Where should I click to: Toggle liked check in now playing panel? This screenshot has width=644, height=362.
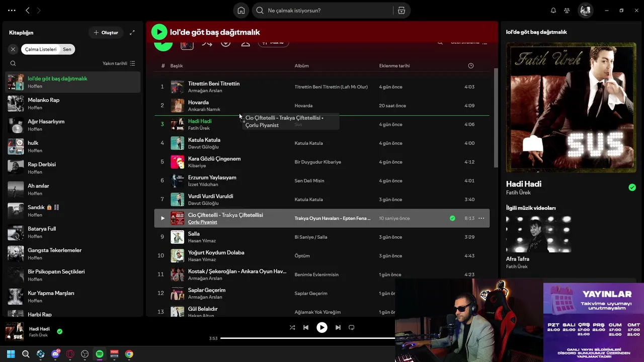tap(632, 188)
